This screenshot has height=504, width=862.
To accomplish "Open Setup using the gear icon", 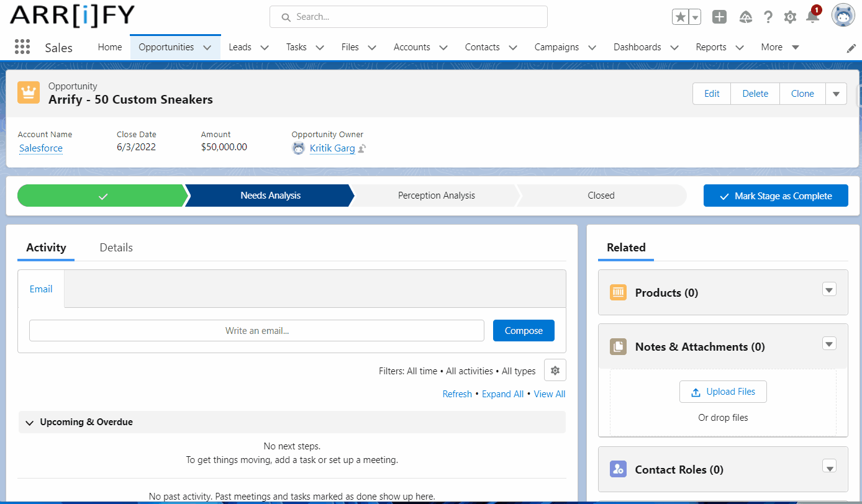I will (x=790, y=16).
